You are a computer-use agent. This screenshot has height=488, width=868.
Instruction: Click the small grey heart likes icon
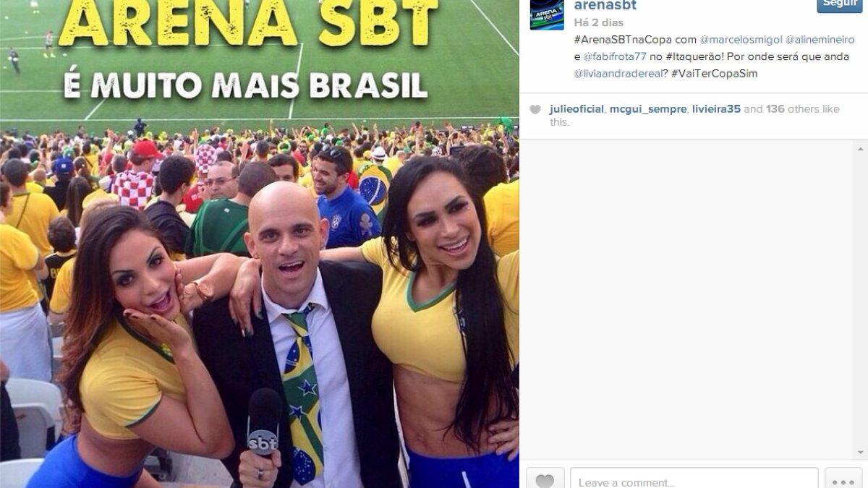(535, 110)
